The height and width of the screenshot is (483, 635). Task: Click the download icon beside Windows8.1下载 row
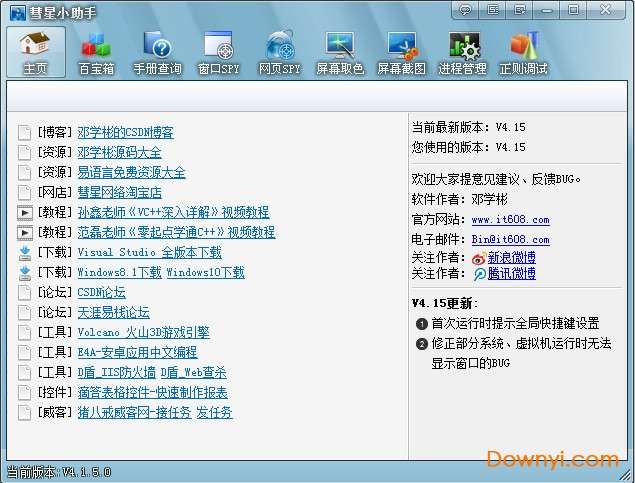pyautogui.click(x=25, y=272)
